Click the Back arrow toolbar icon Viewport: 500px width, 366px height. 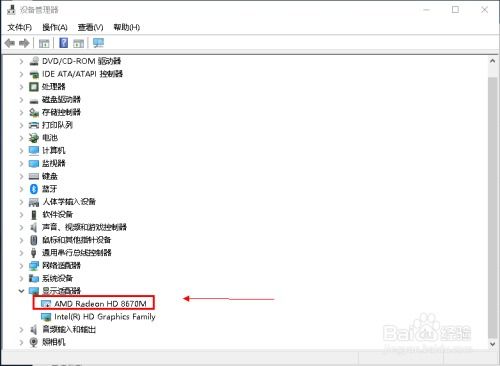10,43
